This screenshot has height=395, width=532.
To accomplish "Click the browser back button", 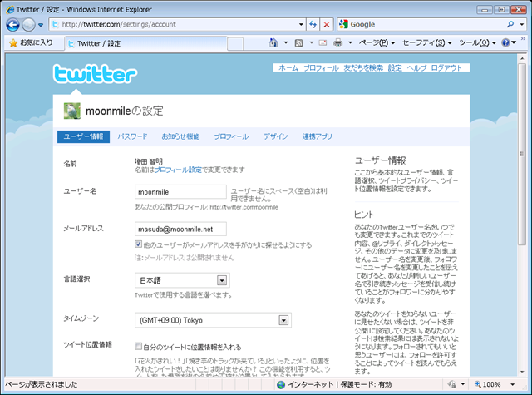I will 14,24.
